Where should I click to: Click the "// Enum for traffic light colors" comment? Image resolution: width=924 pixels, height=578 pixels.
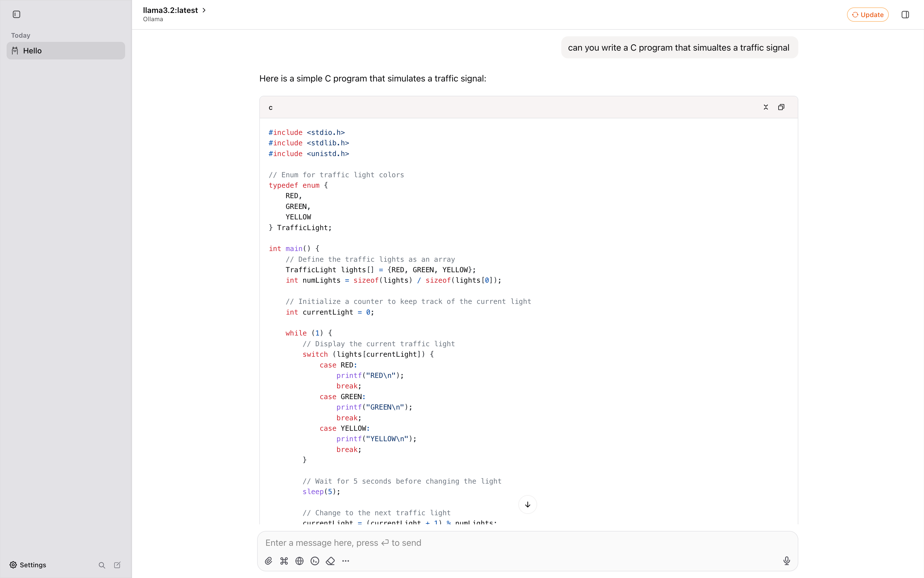pos(336,175)
